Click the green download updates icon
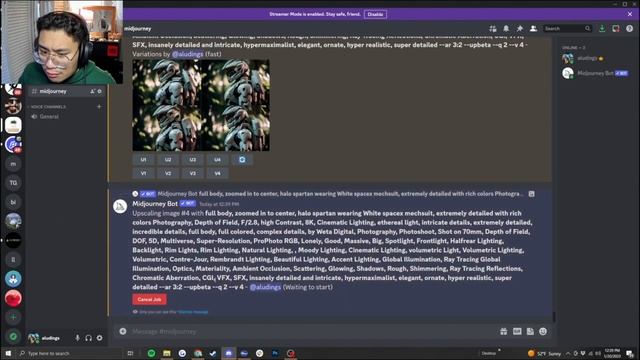640x360 pixels. (x=602, y=29)
